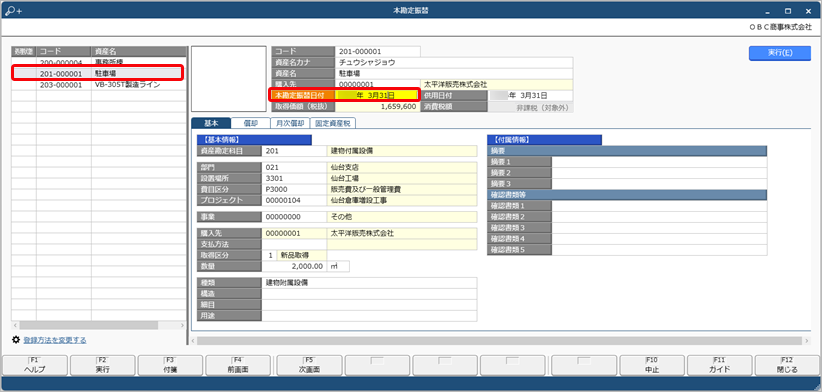Click the 支払方法 empty code field
This screenshot has width=822, height=392.
coord(294,244)
